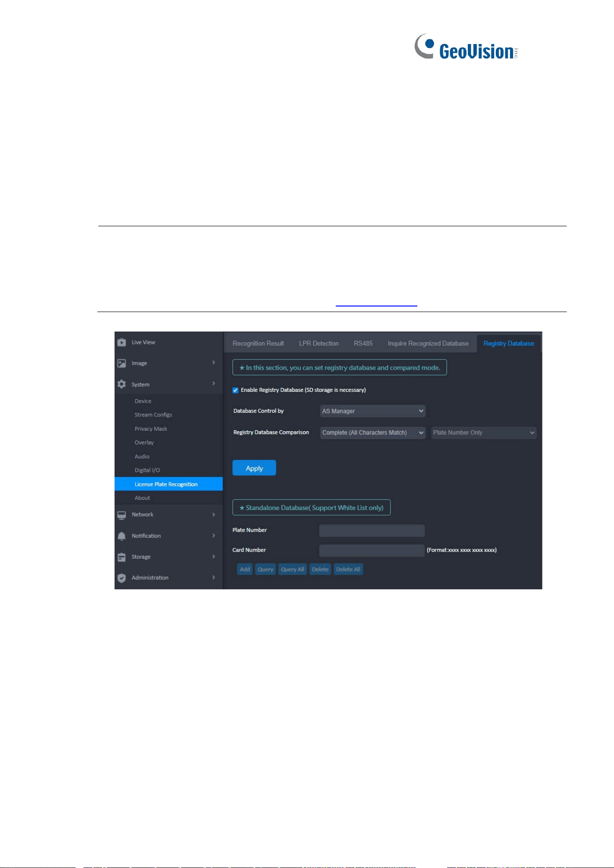614x868 pixels.
Task: Open the Complete (All Characters Match) dropdown
Action: click(373, 433)
